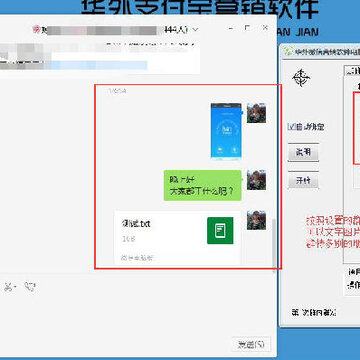Viewport: 360px width, 360px height.
Task: Click the crosshair window-picker icon in marketing tool
Action: (301, 78)
